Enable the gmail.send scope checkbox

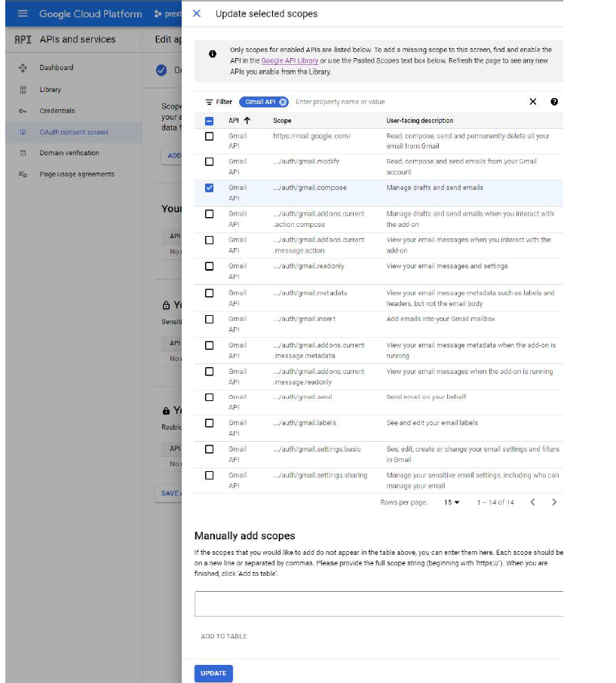(x=210, y=397)
